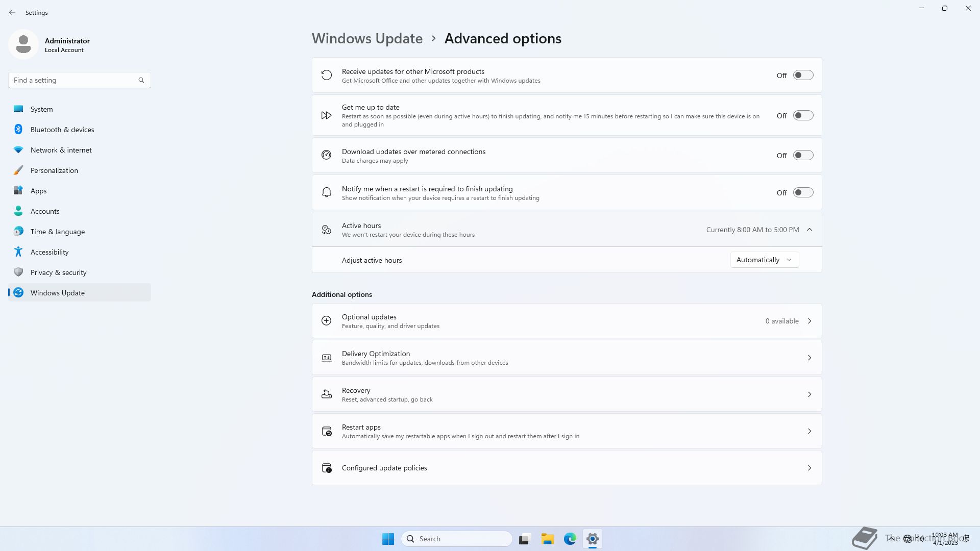Click the Task View taskbar icon
The width and height of the screenshot is (980, 551).
525,539
